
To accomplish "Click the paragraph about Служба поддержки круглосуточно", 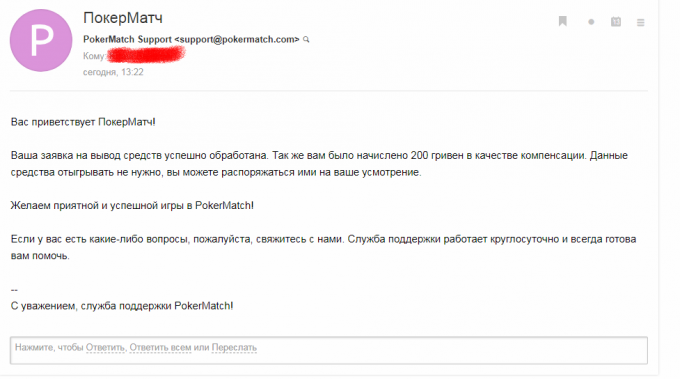I will [x=323, y=247].
